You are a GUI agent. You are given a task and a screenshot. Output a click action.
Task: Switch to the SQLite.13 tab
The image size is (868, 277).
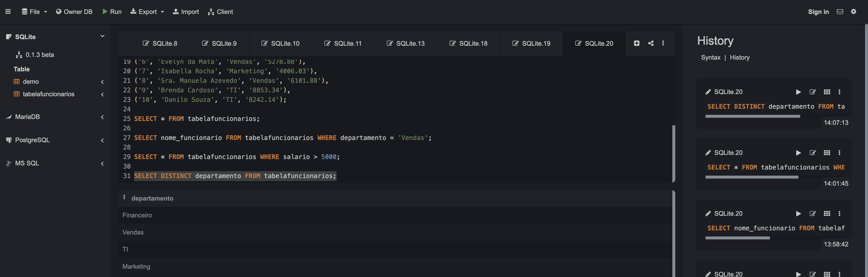[406, 43]
